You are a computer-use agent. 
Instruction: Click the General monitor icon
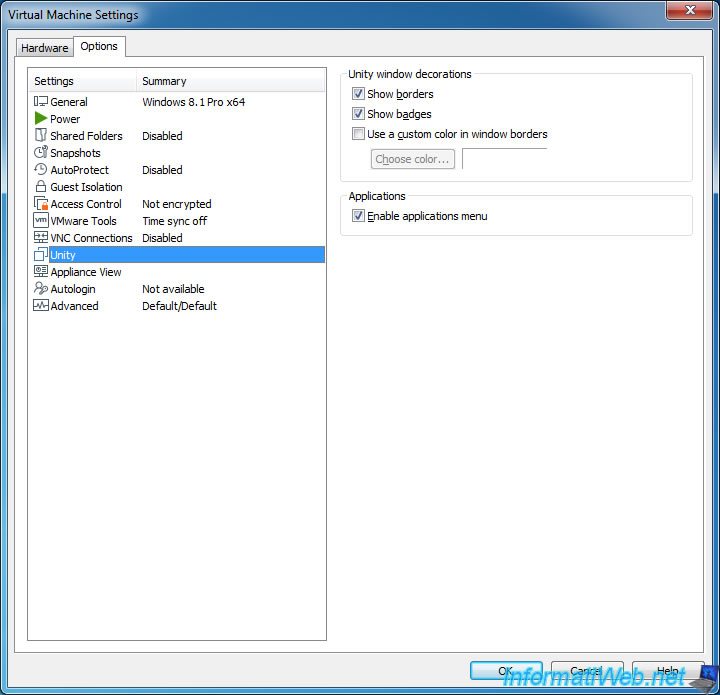click(41, 102)
